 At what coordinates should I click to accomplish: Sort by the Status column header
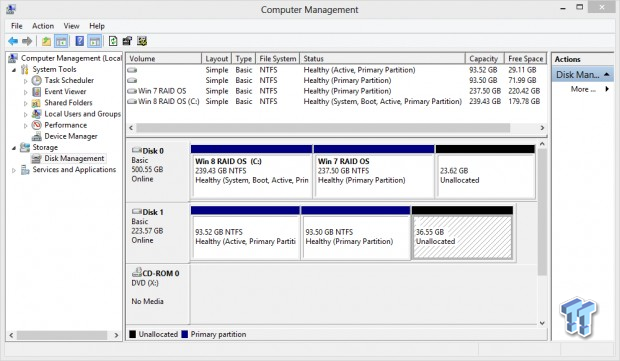tap(382, 59)
